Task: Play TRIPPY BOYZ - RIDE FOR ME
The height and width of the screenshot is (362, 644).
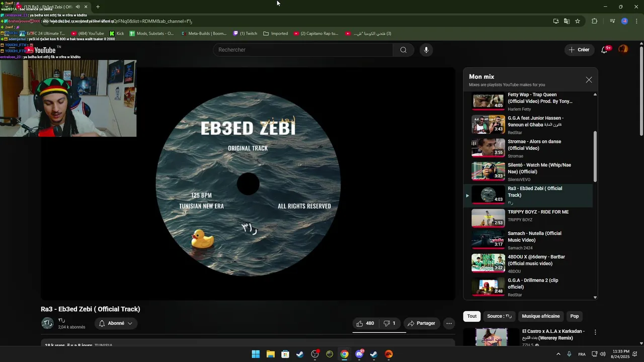Action: tap(528, 218)
